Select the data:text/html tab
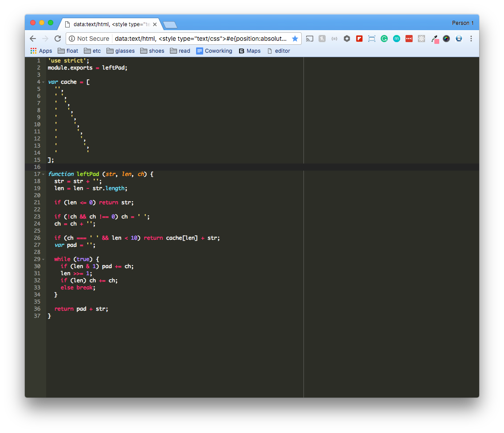The width and height of the screenshot is (504, 433). pos(106,24)
